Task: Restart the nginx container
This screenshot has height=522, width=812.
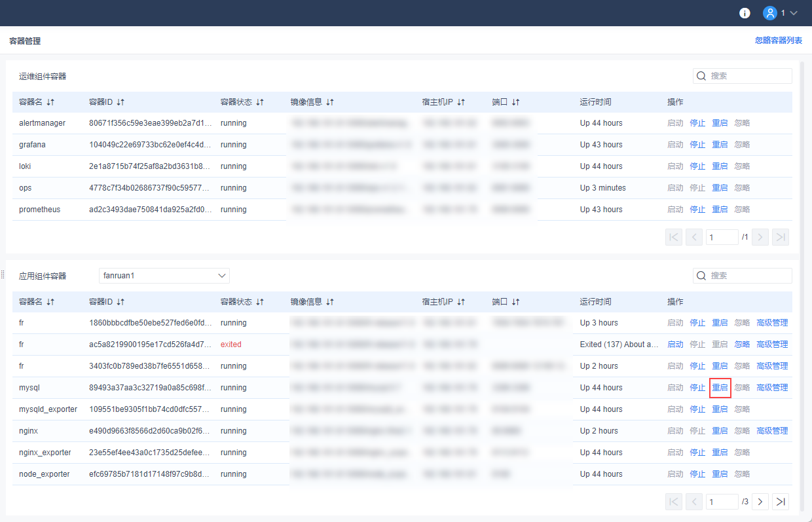Action: pos(720,431)
